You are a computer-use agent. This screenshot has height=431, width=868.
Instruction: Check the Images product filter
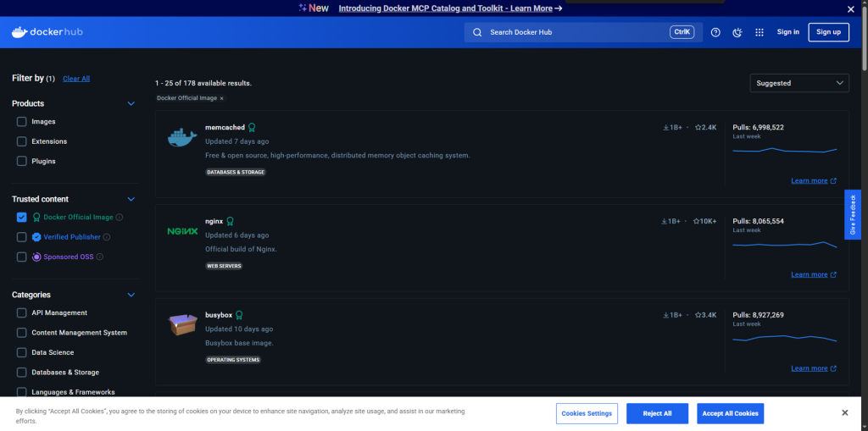(21, 122)
